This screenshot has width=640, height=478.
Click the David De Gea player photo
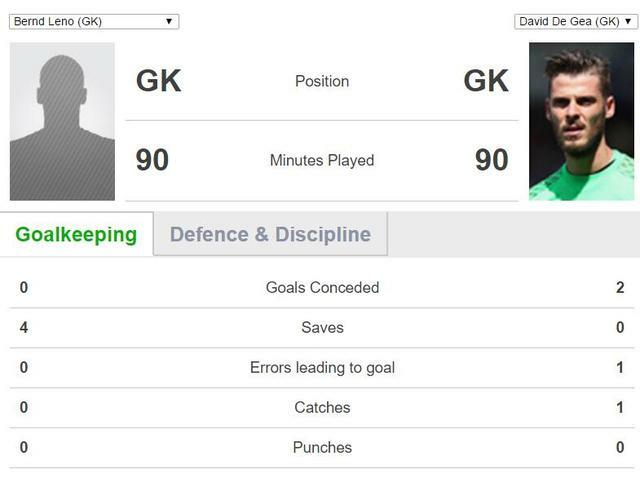coord(582,121)
